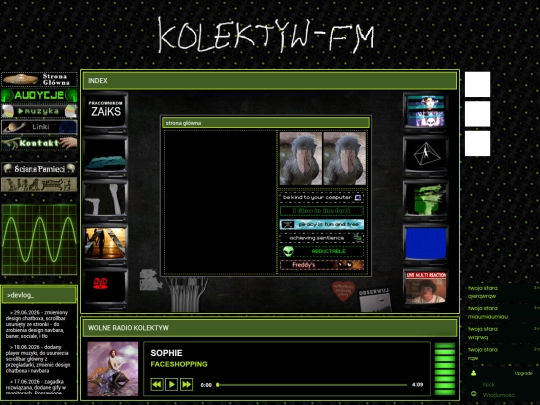Click the 29.06.2026 devlog entry
The width and height of the screenshot is (540, 405).
point(38,324)
